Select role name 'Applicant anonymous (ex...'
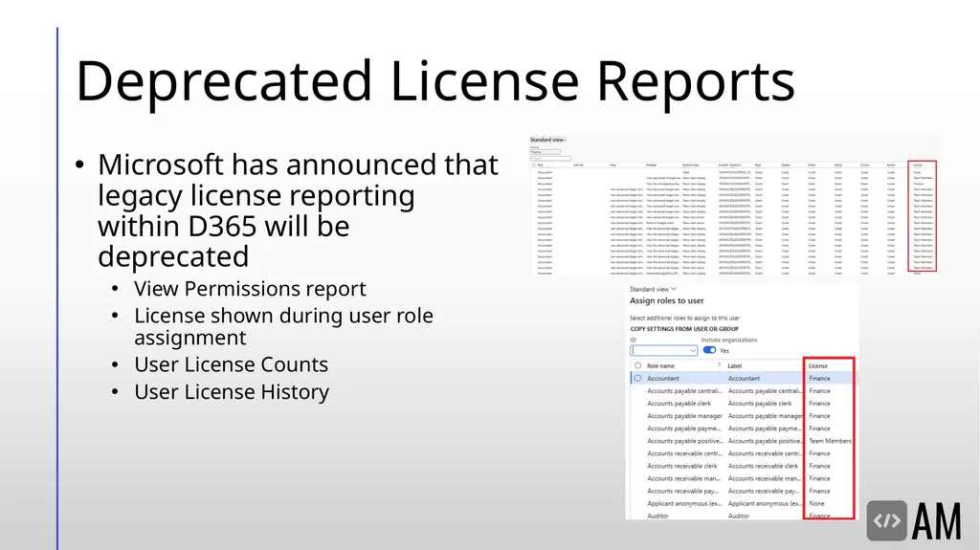Image resolution: width=980 pixels, height=550 pixels. (684, 503)
